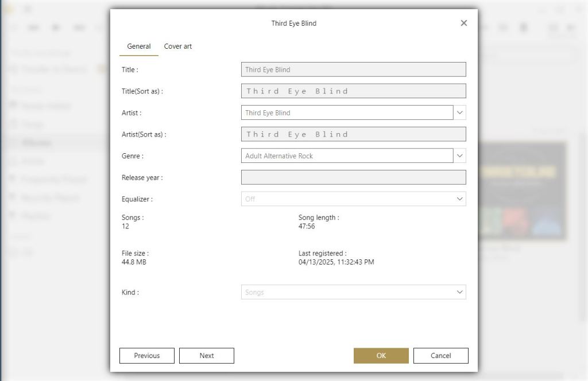The height and width of the screenshot is (381, 588).
Task: Open the Genre dropdown arrow
Action: click(x=460, y=156)
